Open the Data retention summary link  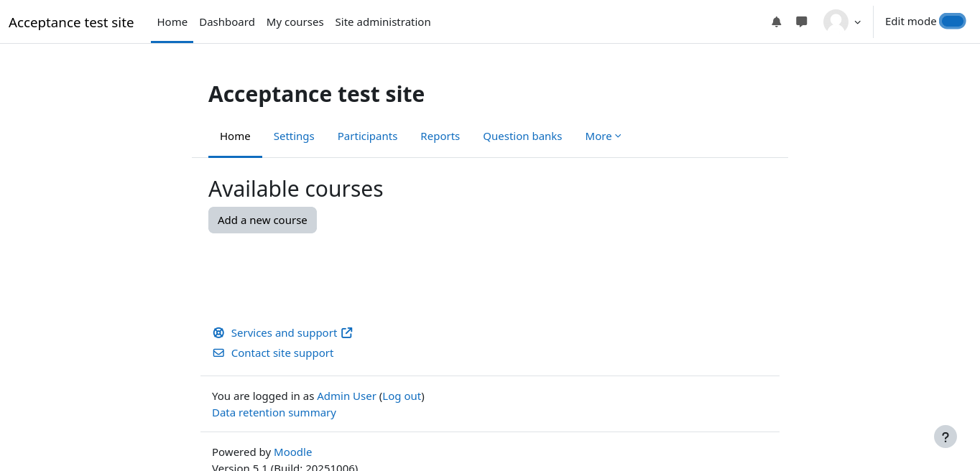coord(274,413)
